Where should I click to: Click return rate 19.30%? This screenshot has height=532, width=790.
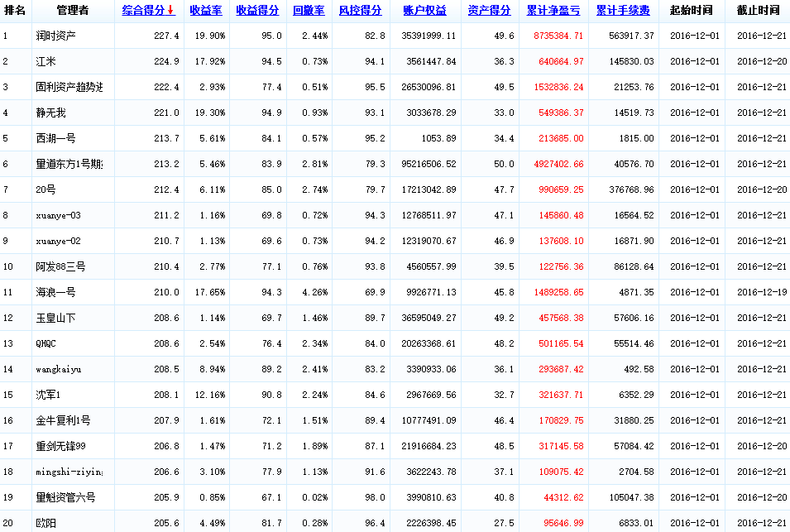[210, 113]
